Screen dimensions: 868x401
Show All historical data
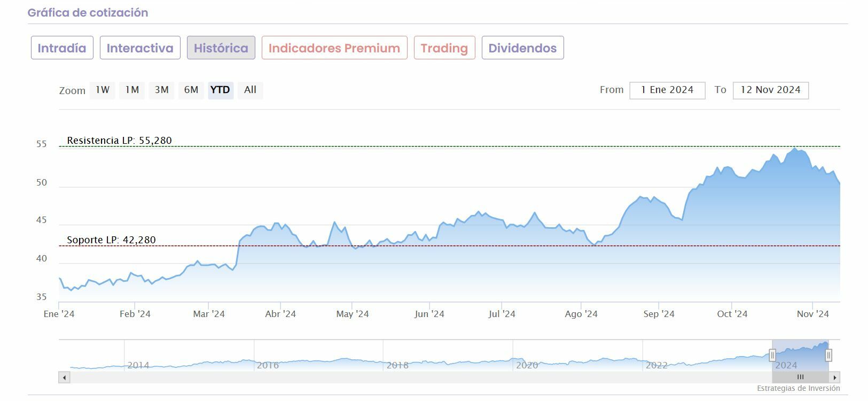tap(250, 90)
